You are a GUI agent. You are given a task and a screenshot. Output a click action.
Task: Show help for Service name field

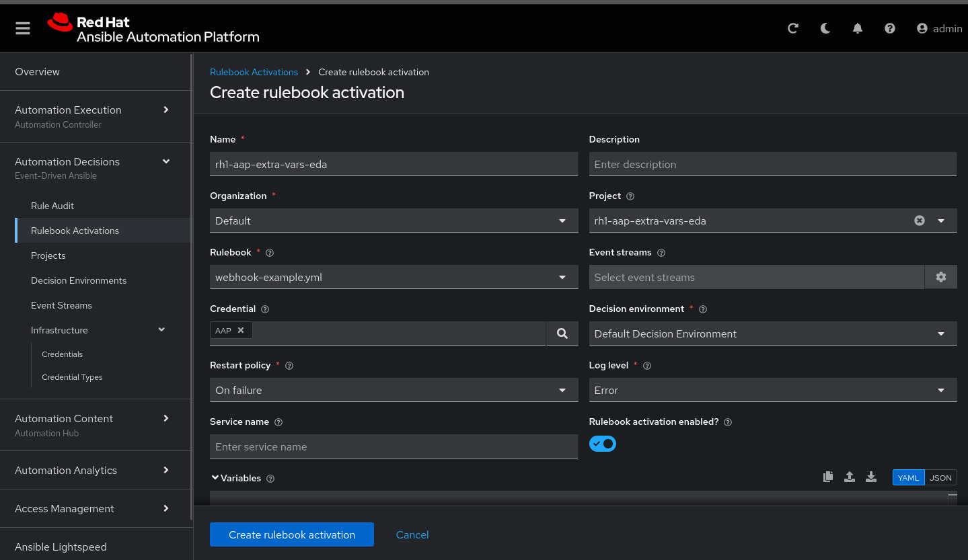tap(278, 422)
